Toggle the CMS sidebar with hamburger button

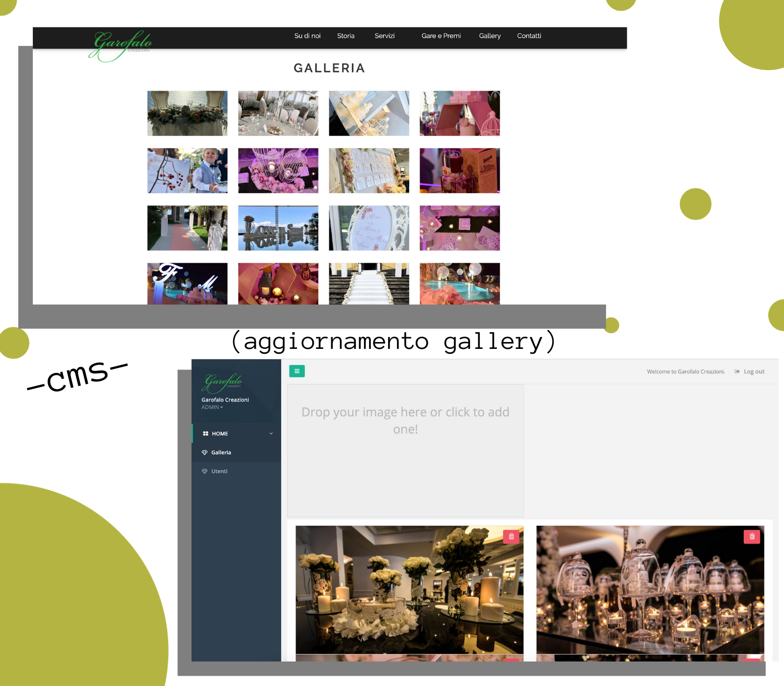click(x=297, y=371)
